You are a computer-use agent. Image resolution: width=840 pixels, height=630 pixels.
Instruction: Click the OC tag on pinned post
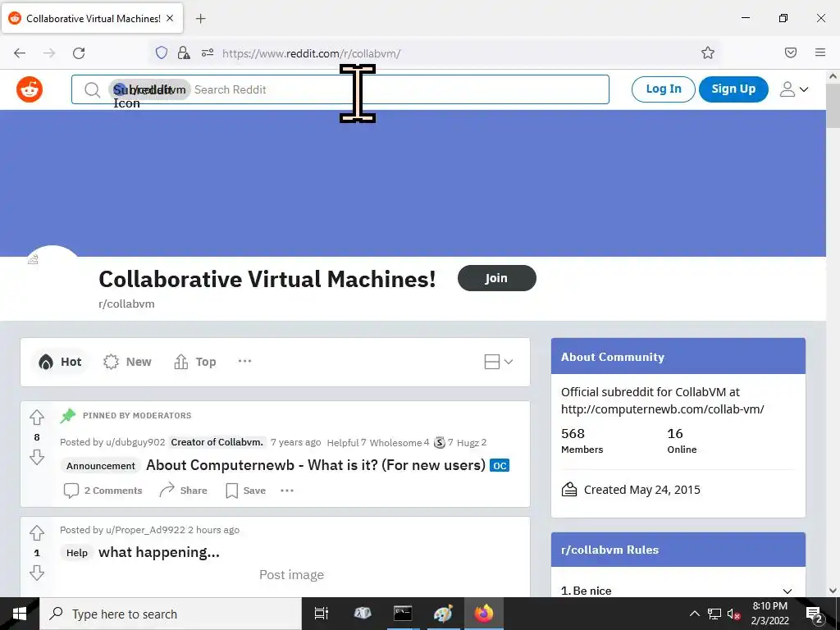pyautogui.click(x=500, y=466)
